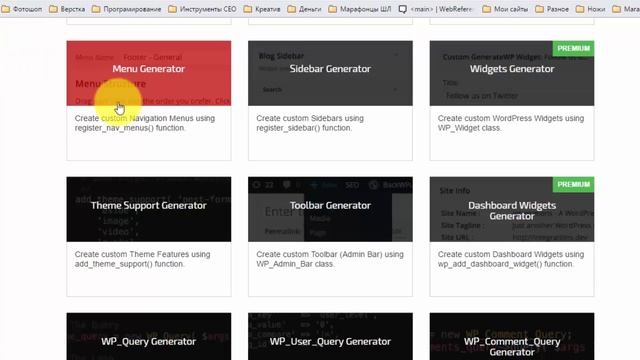
Task: Open the Верстка bookmarks folder
Action: coord(67,9)
